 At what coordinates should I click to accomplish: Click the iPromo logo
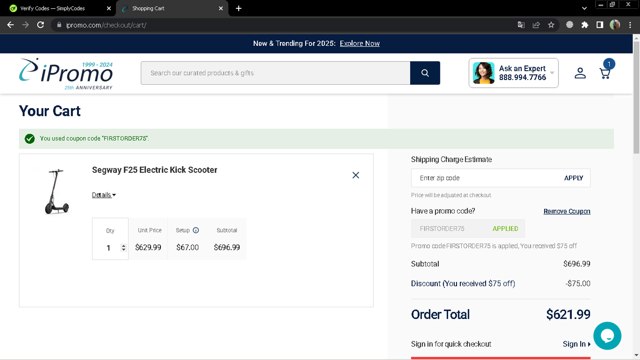(66, 73)
